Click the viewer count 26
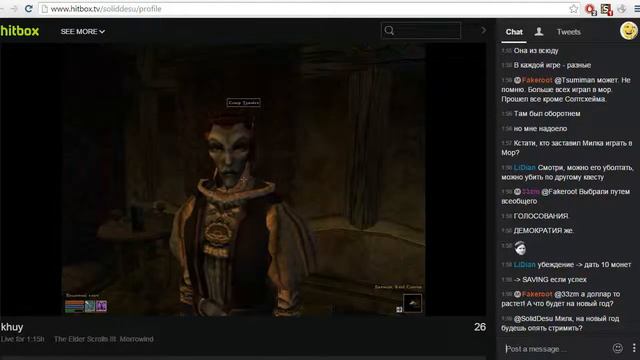640x360 pixels. pyautogui.click(x=480, y=327)
